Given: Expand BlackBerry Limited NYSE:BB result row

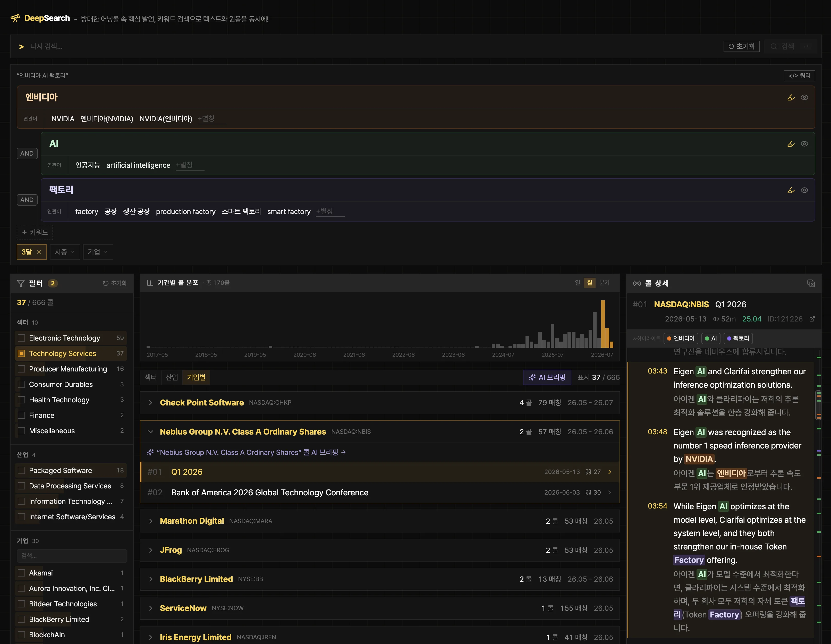Looking at the screenshot, I should pyautogui.click(x=380, y=579).
